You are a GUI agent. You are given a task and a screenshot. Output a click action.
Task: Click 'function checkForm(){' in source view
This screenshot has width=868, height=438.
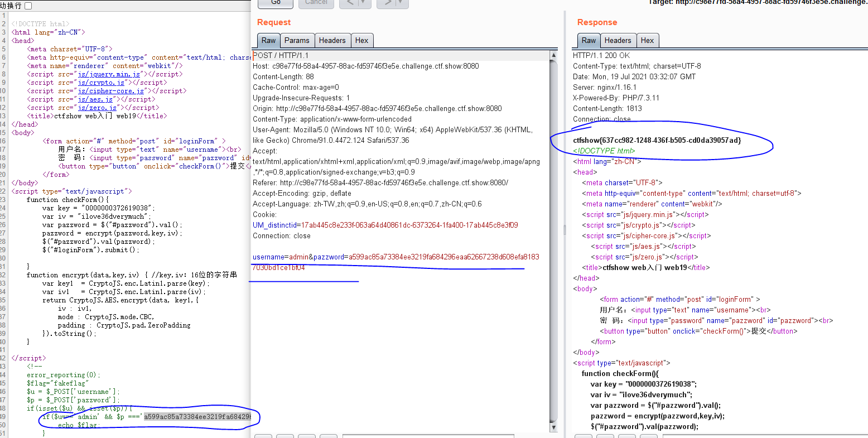coord(68,200)
